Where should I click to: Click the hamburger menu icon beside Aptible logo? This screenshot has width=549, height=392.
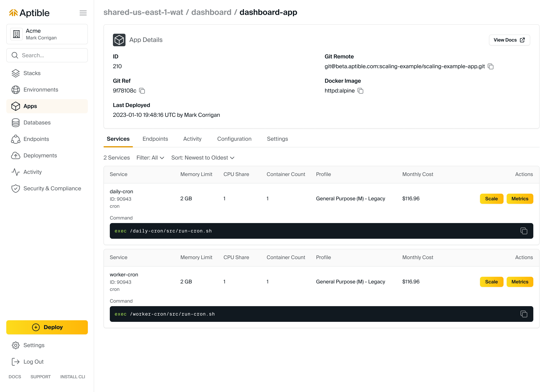[x=83, y=13]
